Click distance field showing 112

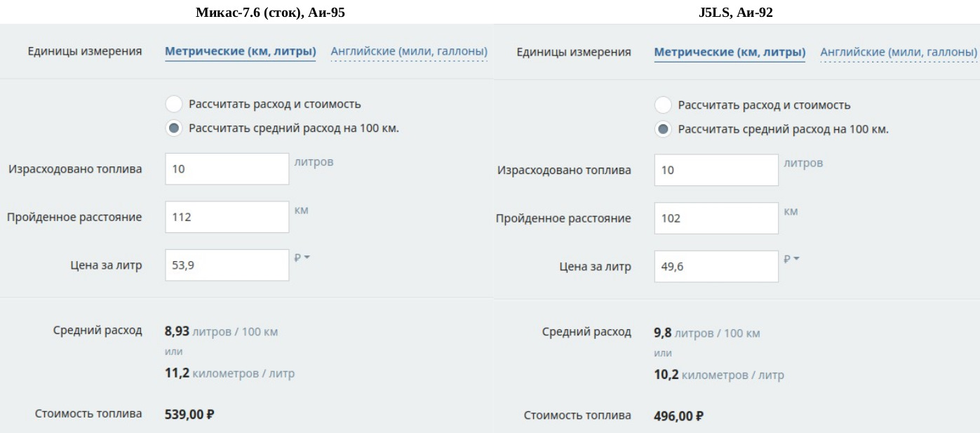(x=227, y=217)
